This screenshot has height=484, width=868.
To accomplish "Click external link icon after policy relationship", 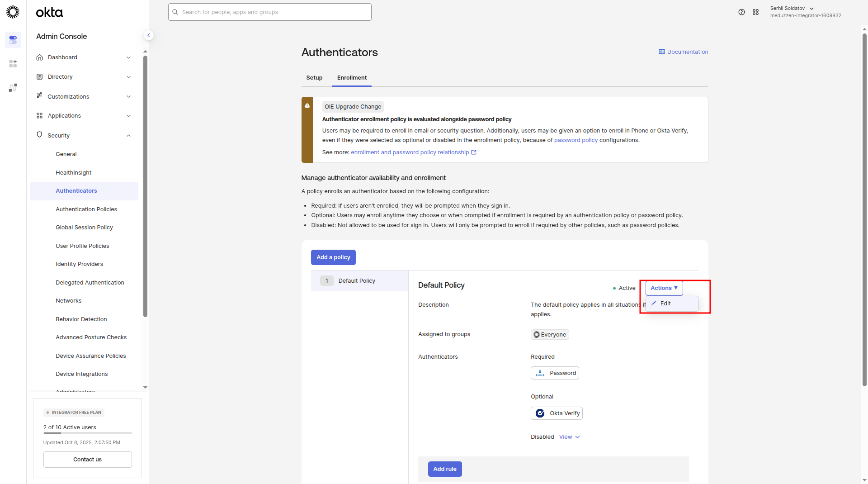I will (474, 152).
